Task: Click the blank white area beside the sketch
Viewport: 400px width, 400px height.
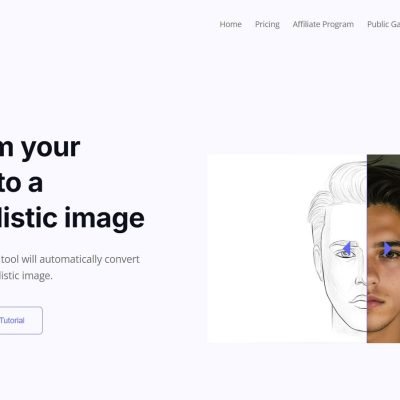Action: pyautogui.click(x=257, y=248)
